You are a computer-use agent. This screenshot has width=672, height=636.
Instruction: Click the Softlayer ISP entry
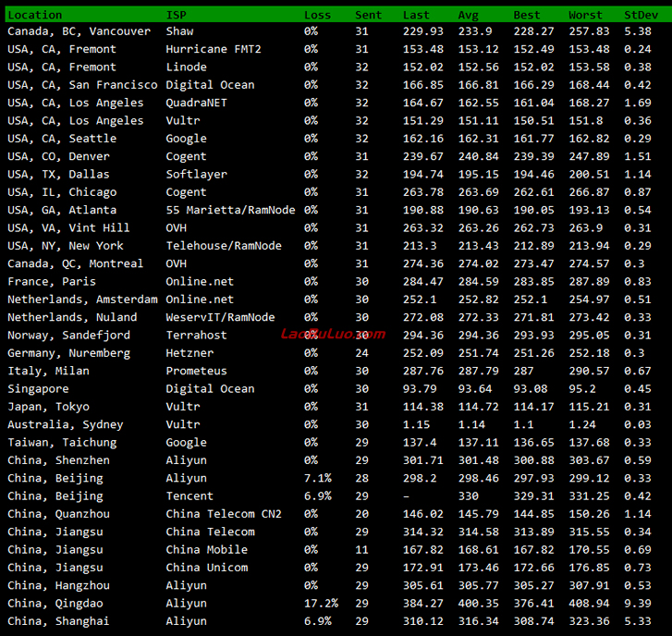pos(196,175)
